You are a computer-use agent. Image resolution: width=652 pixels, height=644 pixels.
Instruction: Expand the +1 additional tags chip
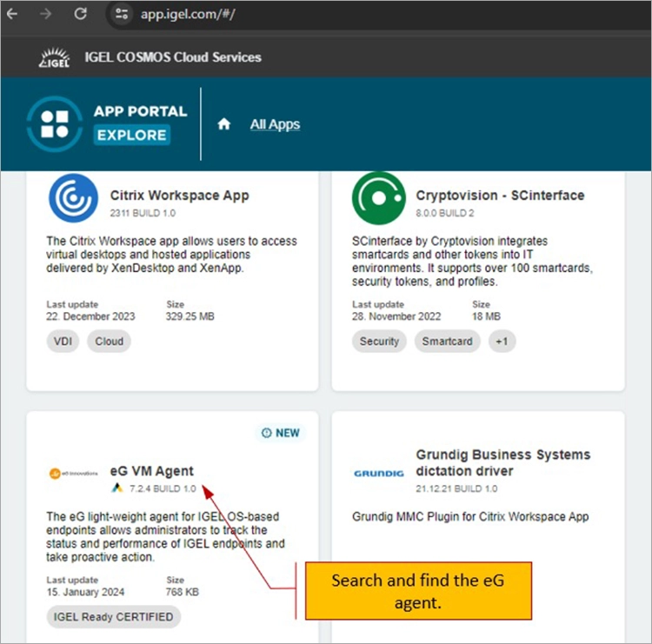[x=502, y=342]
